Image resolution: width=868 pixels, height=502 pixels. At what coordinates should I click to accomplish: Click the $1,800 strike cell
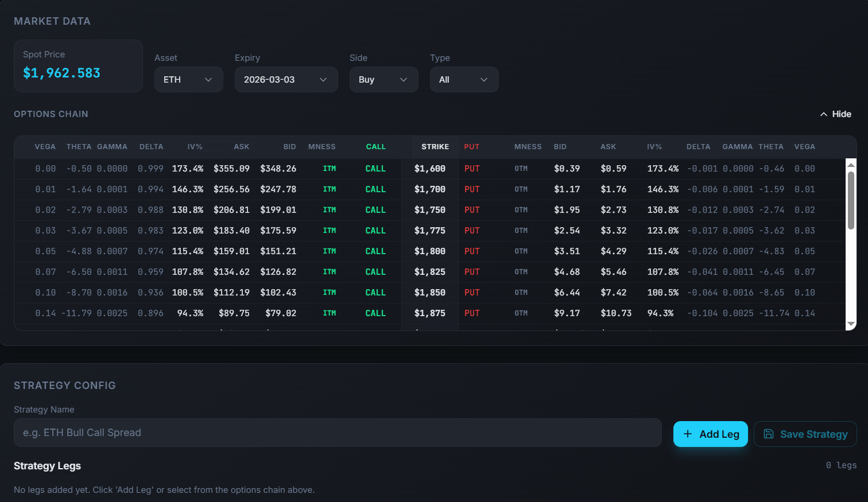[430, 251]
